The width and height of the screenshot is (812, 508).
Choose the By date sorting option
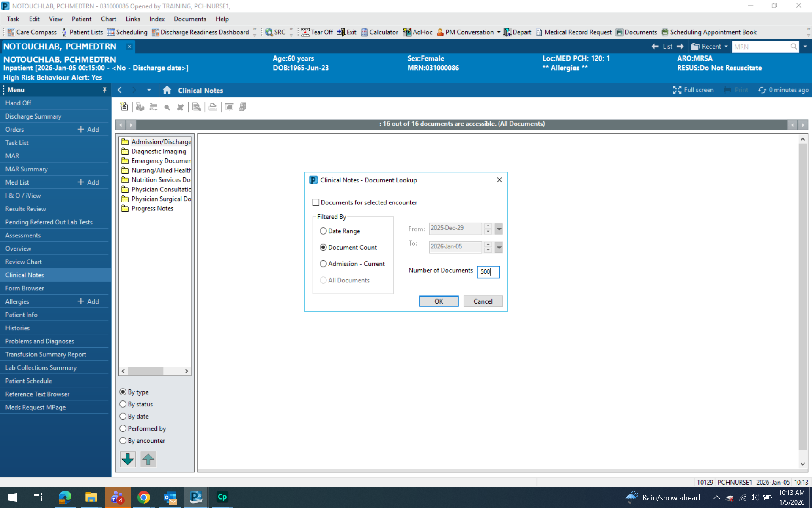(x=123, y=416)
